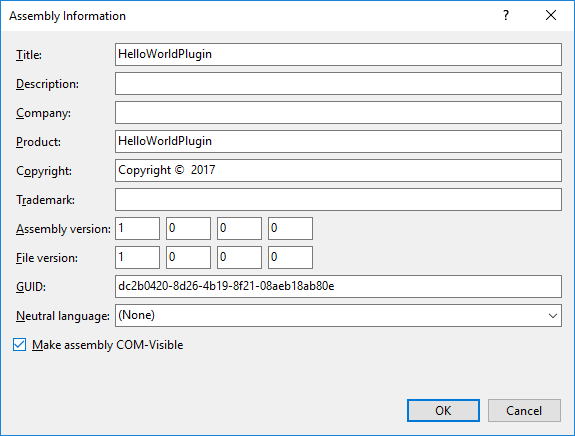575x436 pixels.
Task: Select File version build box (third)
Action: tap(239, 257)
